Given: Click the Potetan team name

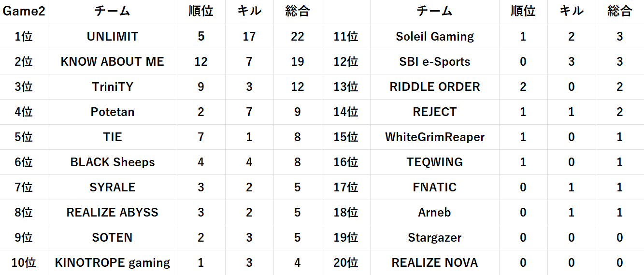Looking at the screenshot, I should click(x=113, y=112).
